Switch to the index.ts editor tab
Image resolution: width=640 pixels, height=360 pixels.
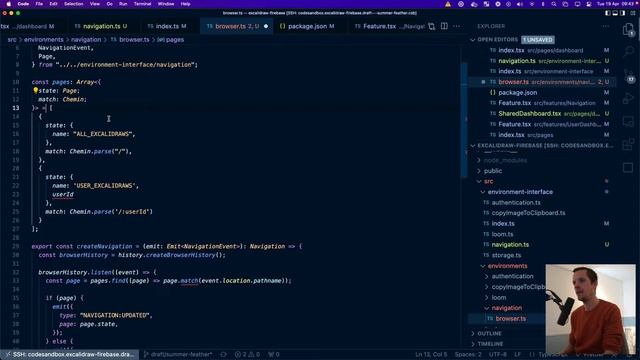click(167, 26)
